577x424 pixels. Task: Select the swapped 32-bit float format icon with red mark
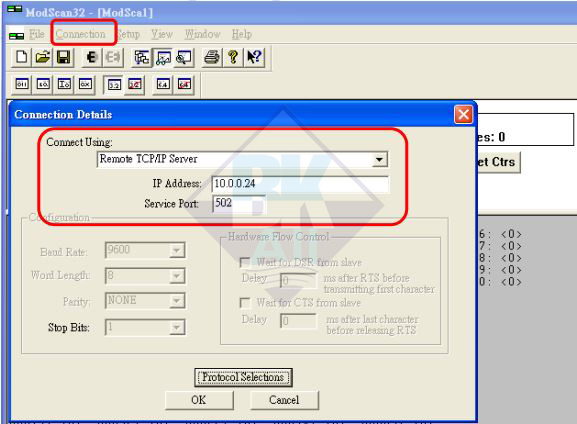(x=135, y=84)
